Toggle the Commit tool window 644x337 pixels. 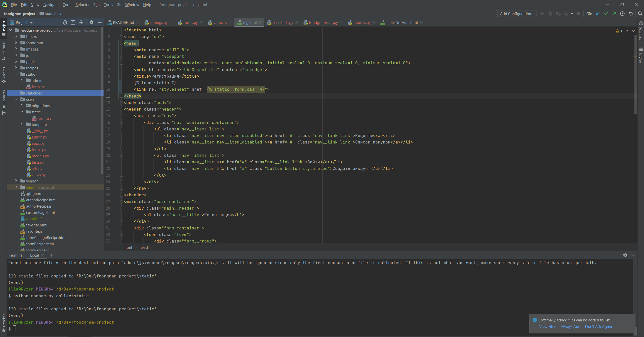(x=4, y=75)
